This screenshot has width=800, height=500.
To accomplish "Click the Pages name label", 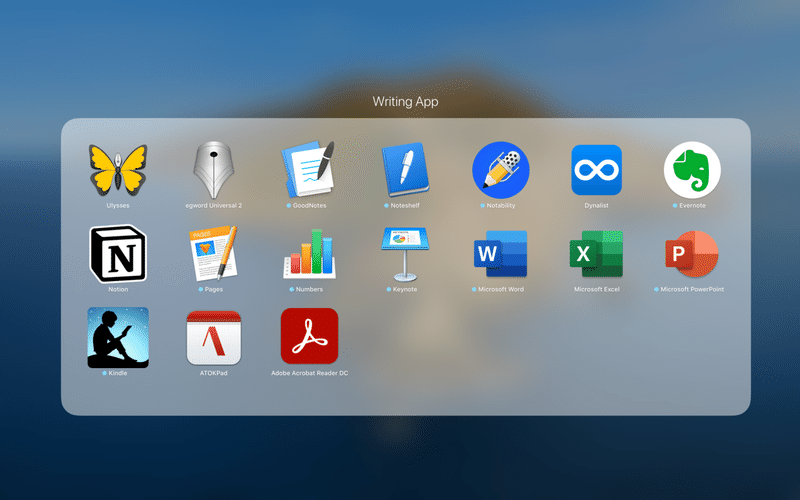I will click(214, 289).
